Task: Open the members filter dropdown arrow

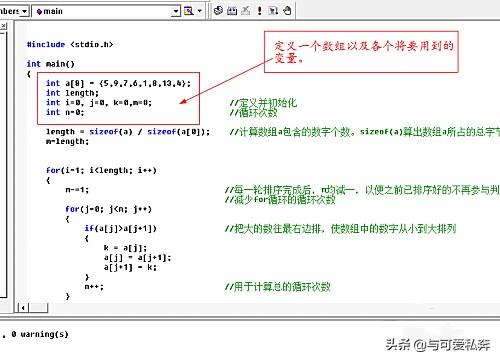Action: (24, 11)
